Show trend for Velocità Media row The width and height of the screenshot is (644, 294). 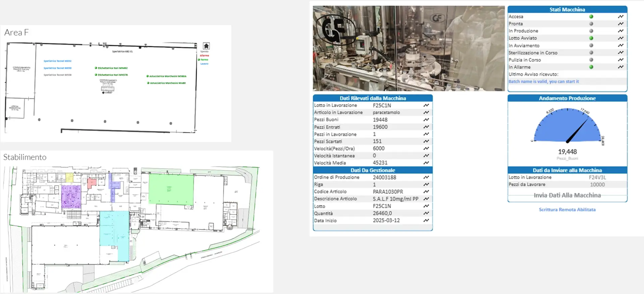pos(426,163)
